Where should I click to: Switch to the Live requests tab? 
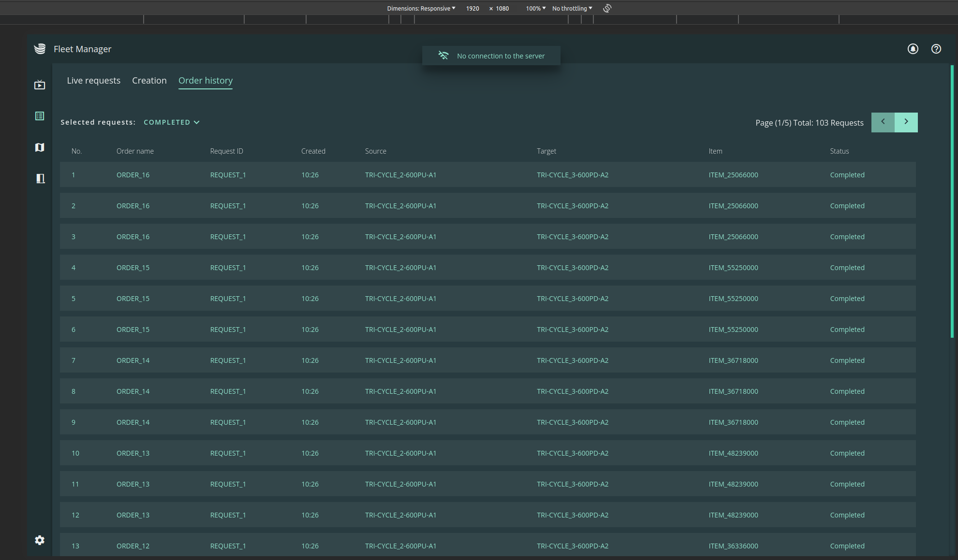[93, 81]
